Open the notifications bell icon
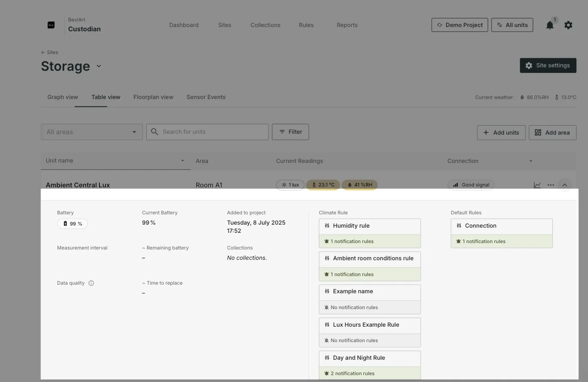588x382 pixels. [550, 25]
